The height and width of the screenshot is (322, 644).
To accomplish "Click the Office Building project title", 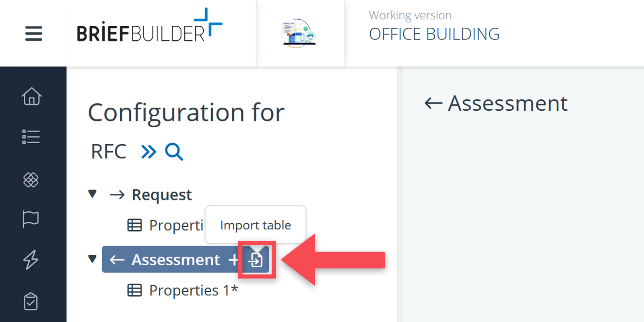I will [x=434, y=34].
